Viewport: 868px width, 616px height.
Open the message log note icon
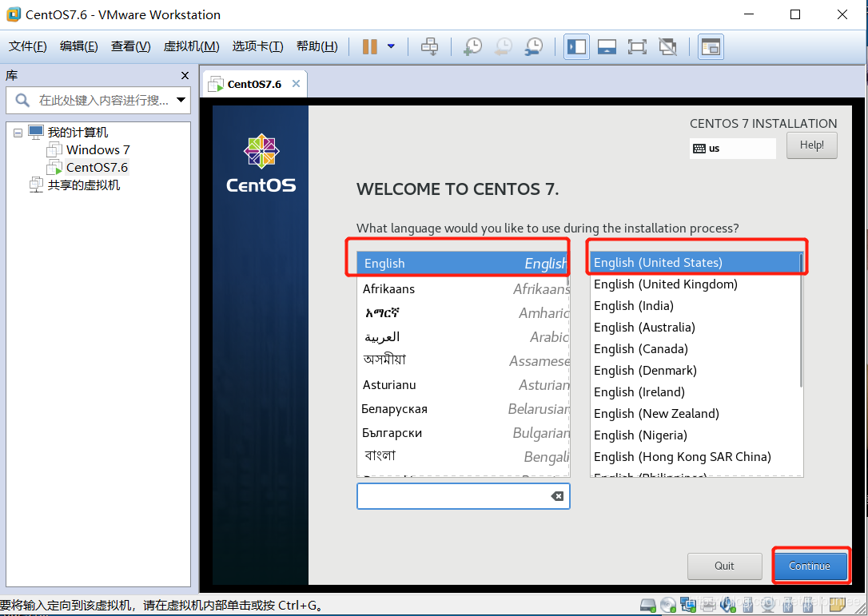click(x=837, y=605)
